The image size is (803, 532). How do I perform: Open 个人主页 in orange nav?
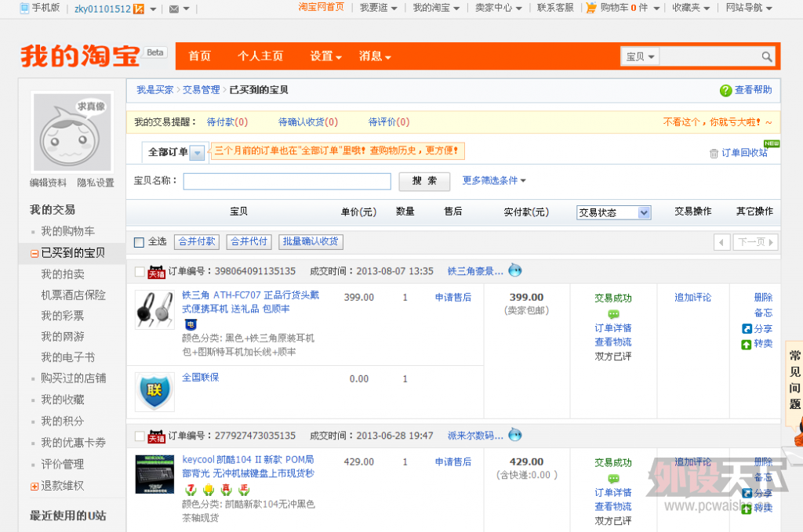(x=260, y=56)
